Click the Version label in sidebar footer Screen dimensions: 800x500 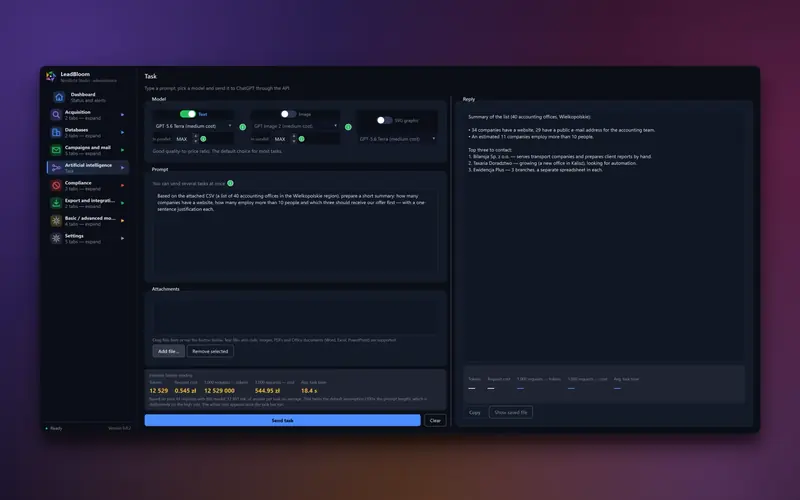[119, 429]
